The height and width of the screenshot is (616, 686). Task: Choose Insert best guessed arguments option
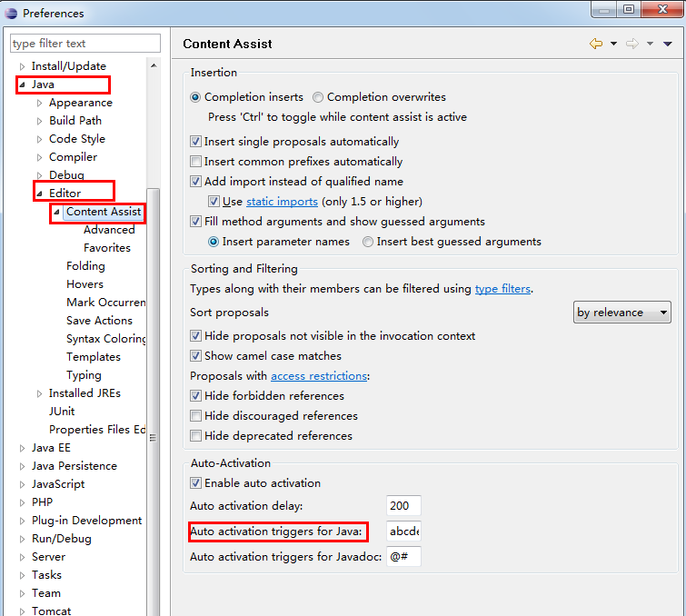(368, 242)
